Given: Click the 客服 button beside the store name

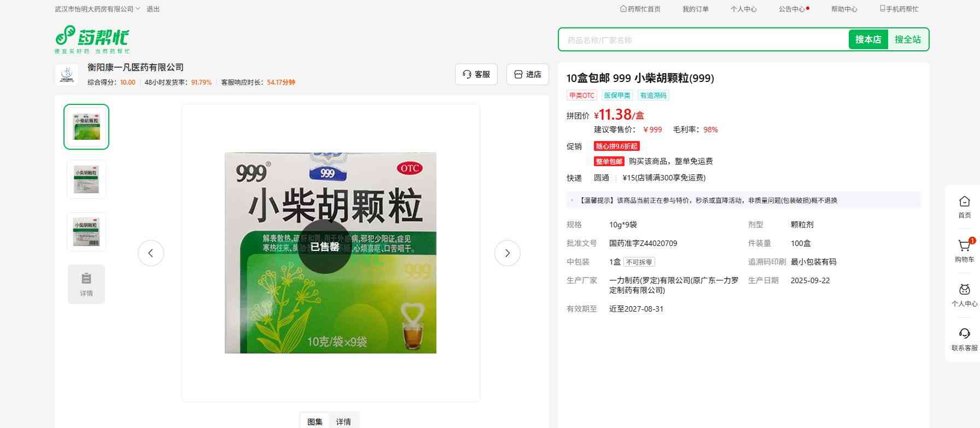Looking at the screenshot, I should [476, 74].
